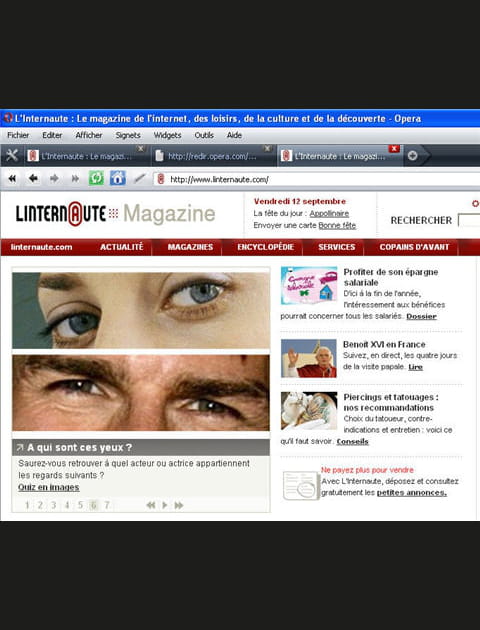Switch to the redir.opera.com tab
This screenshot has height=630, width=480.
[x=213, y=156]
